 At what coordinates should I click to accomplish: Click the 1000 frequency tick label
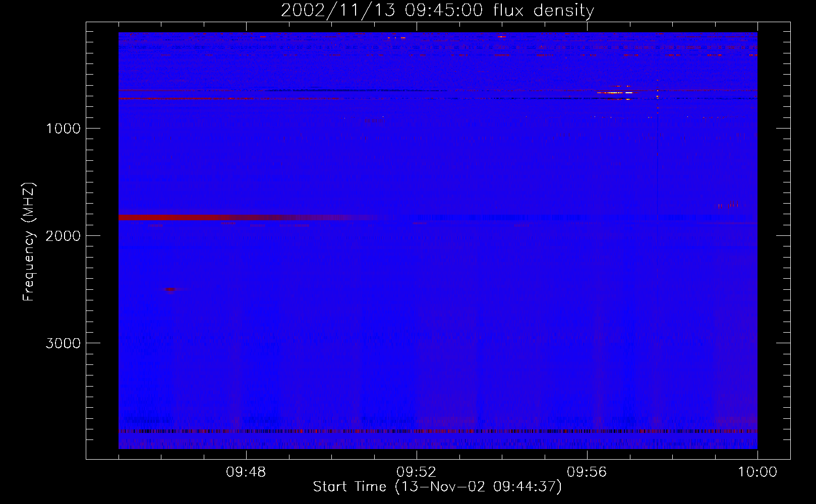pos(64,129)
